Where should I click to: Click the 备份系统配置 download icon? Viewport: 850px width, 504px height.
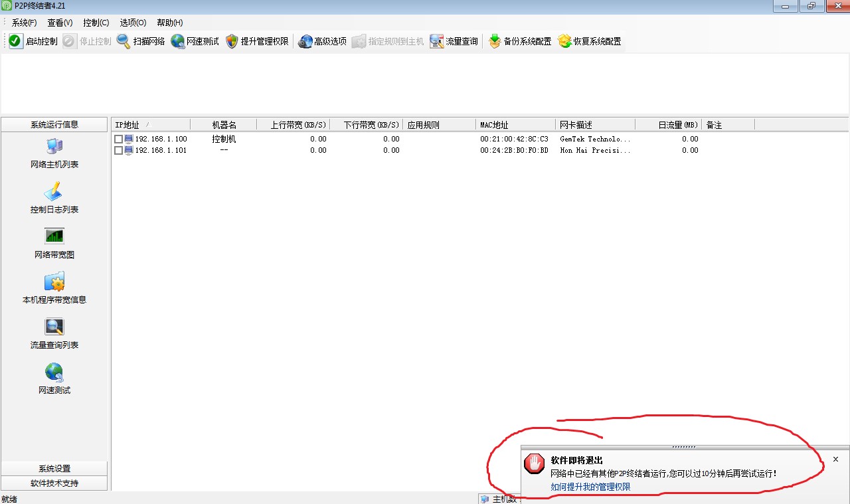495,41
